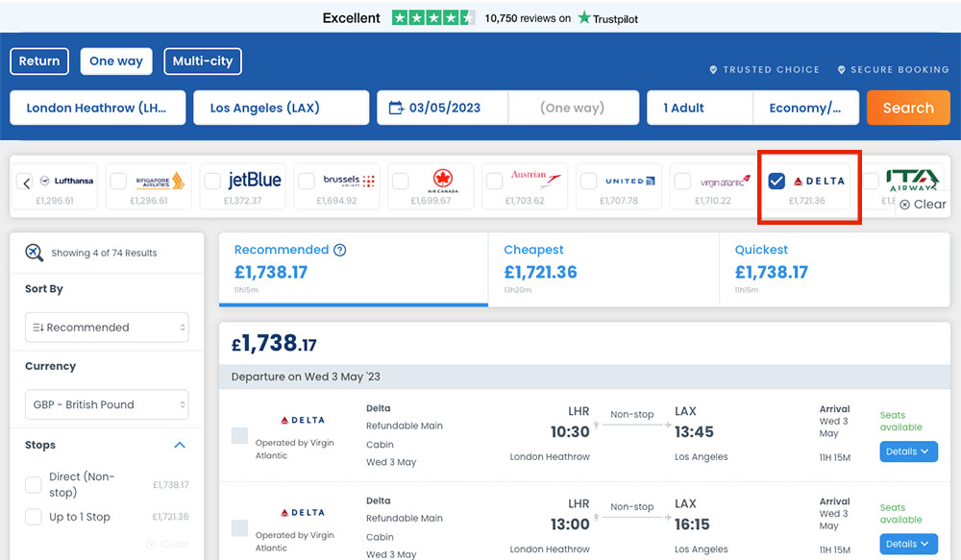Click the airline carousel previous arrow

click(x=26, y=183)
